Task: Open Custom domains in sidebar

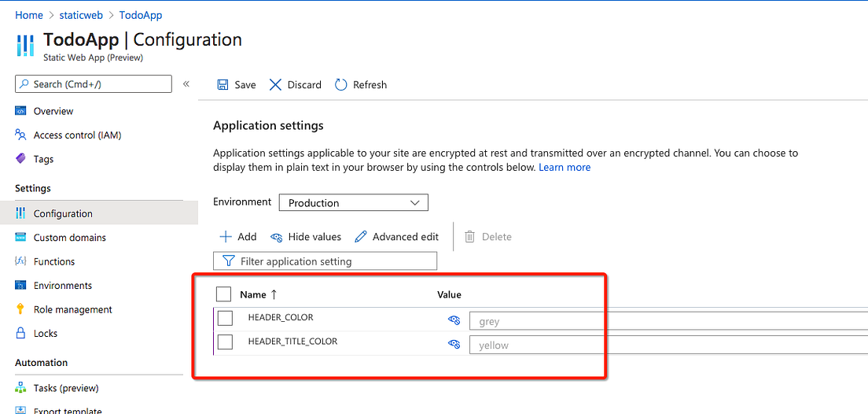Action: pos(69,238)
